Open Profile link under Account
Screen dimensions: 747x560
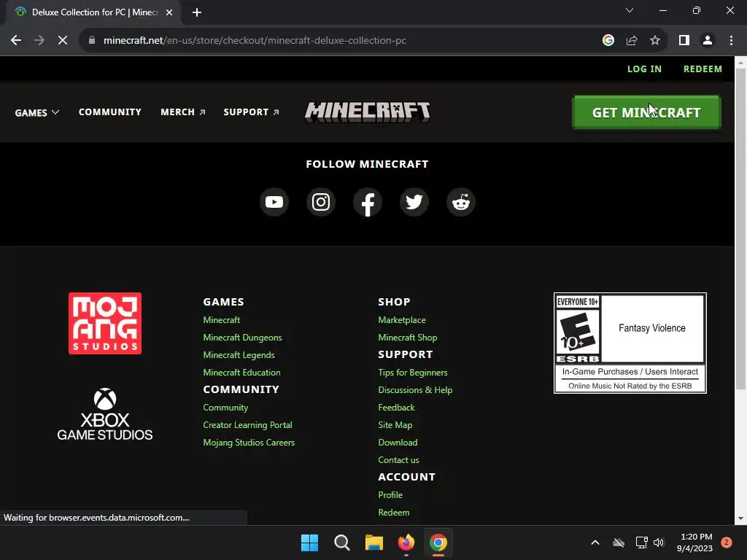pos(390,495)
